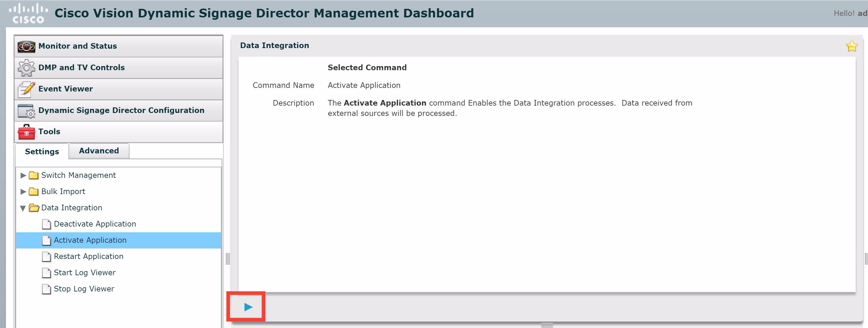This screenshot has width=868, height=328.
Task: Click the Stop Log Viewer document icon
Action: 46,289
